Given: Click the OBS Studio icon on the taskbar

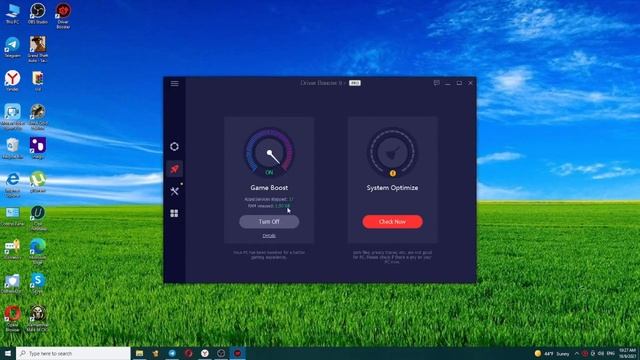Looking at the screenshot, I should (x=221, y=353).
